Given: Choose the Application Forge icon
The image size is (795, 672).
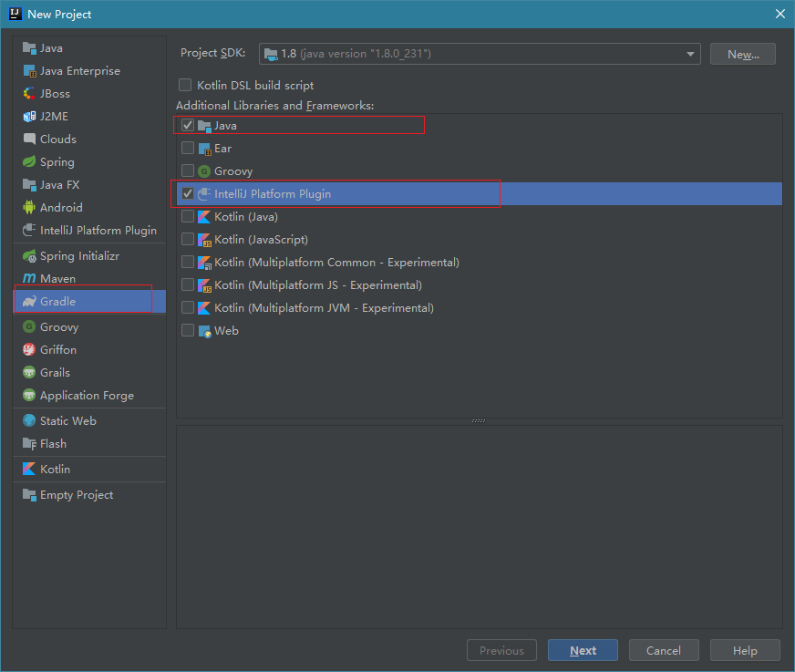Looking at the screenshot, I should 29,395.
